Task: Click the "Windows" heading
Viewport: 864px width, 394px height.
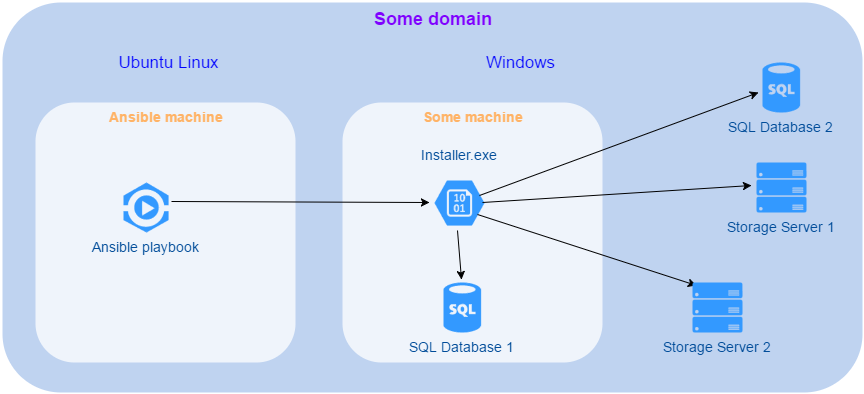Action: [x=520, y=62]
